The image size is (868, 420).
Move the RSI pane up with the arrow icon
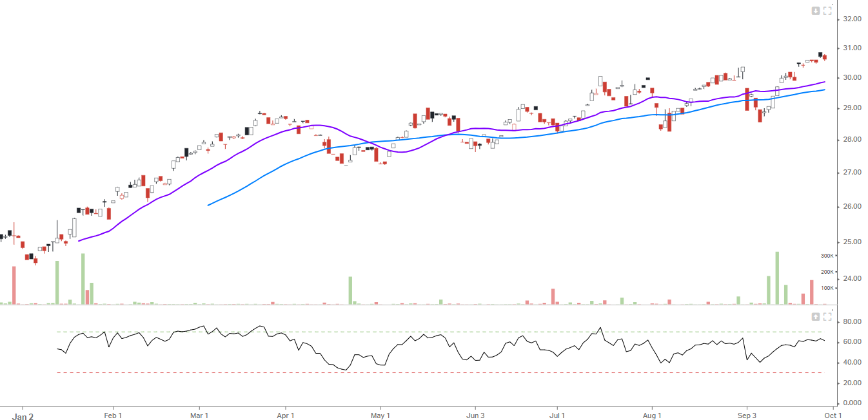[x=816, y=316]
